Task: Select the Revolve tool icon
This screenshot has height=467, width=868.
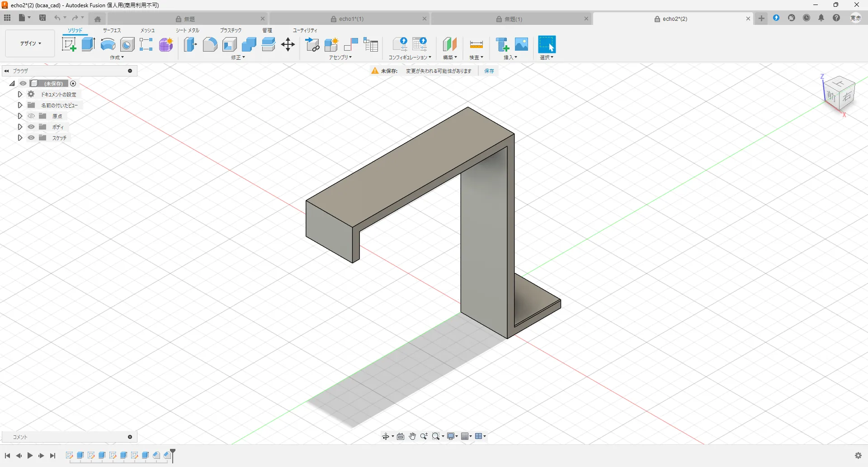Action: 108,44
